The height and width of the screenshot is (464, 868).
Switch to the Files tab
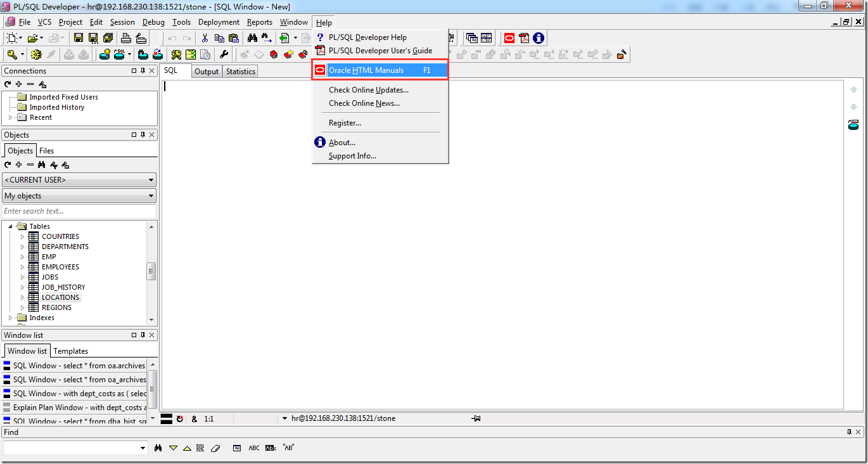[x=47, y=151]
